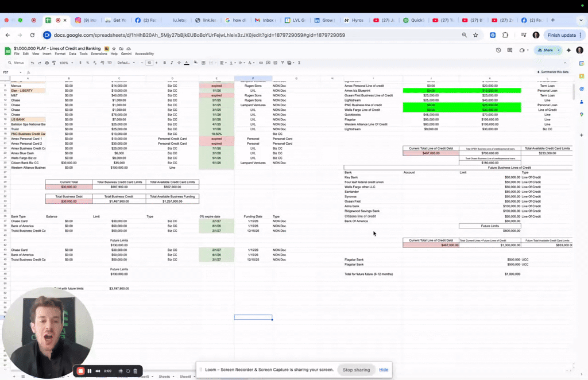Open zoom level 100% dropdown
This screenshot has width=588, height=380.
coord(67,63)
